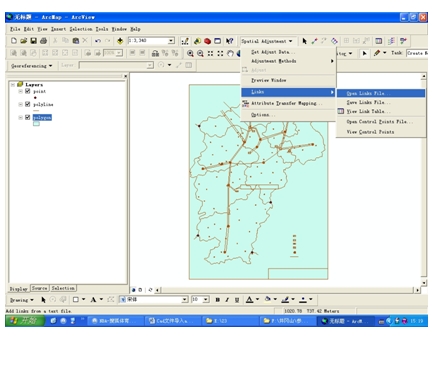Open the File menu
Viewport: 437px width, 366px height.
coord(15,29)
